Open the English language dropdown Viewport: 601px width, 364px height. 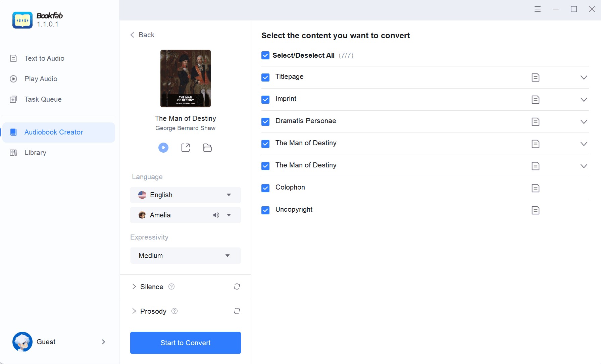(185, 195)
